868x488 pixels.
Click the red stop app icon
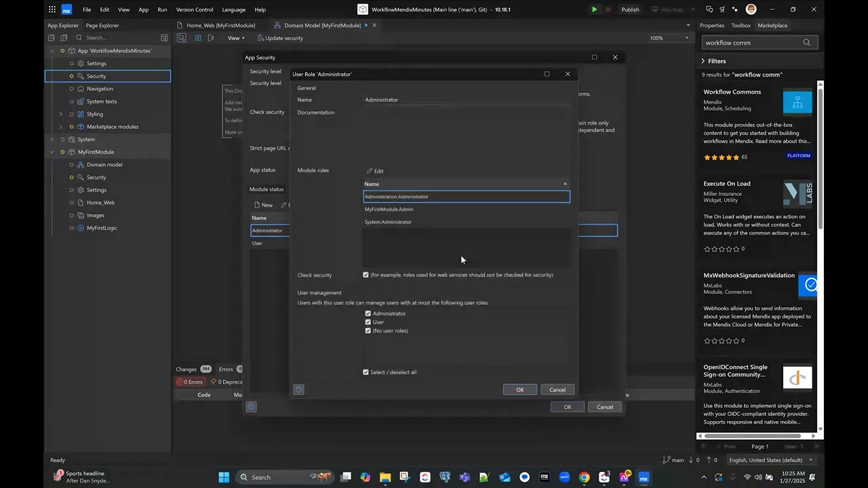(x=608, y=9)
